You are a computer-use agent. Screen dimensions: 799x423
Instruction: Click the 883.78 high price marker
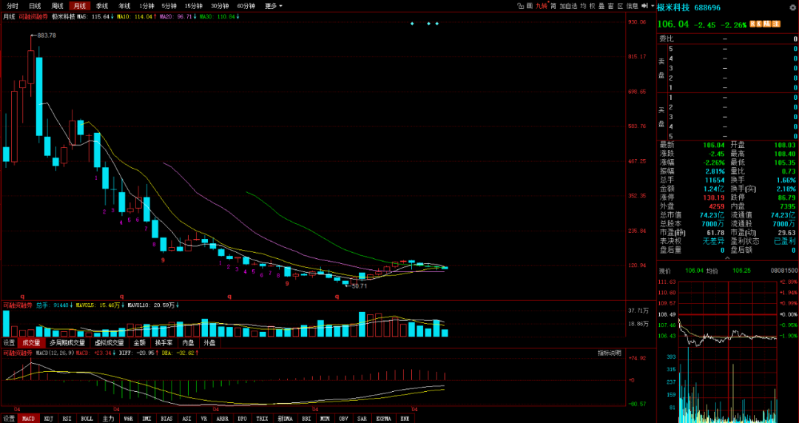click(x=45, y=35)
